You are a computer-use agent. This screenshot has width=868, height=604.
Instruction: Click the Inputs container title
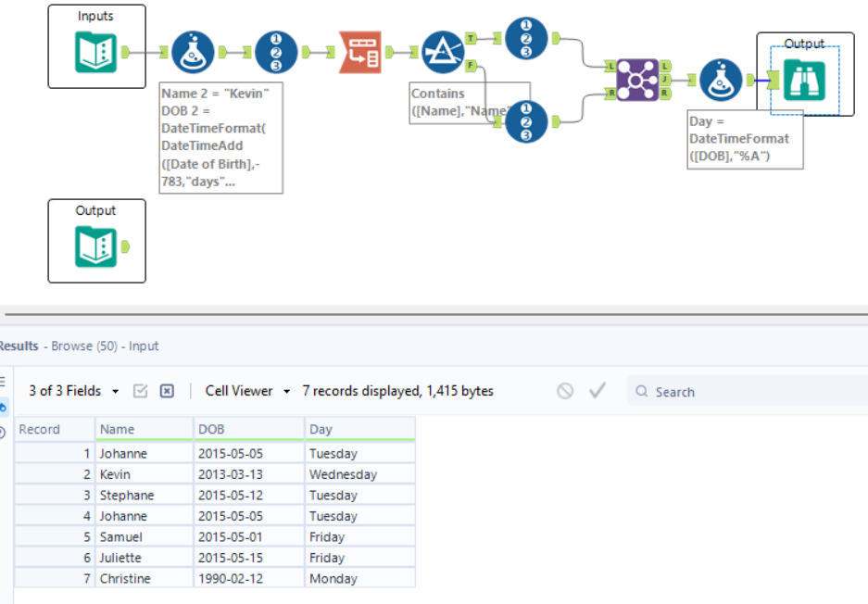tap(95, 16)
